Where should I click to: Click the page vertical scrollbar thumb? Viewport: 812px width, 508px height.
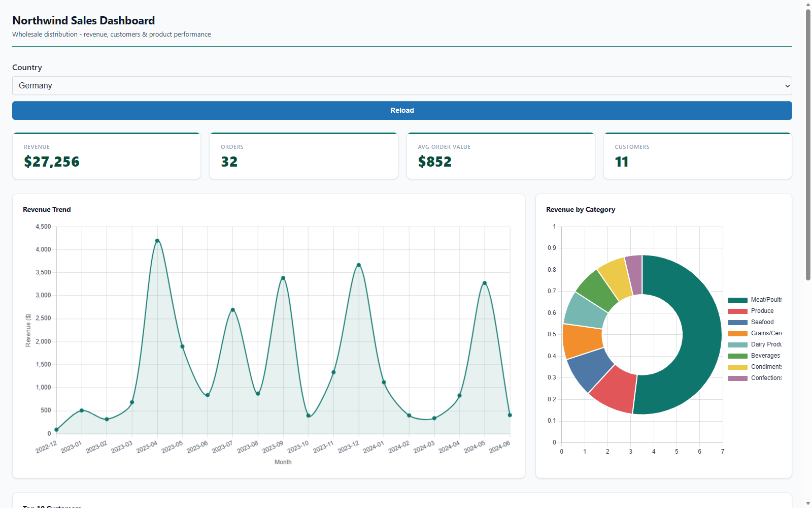pyautogui.click(x=808, y=145)
